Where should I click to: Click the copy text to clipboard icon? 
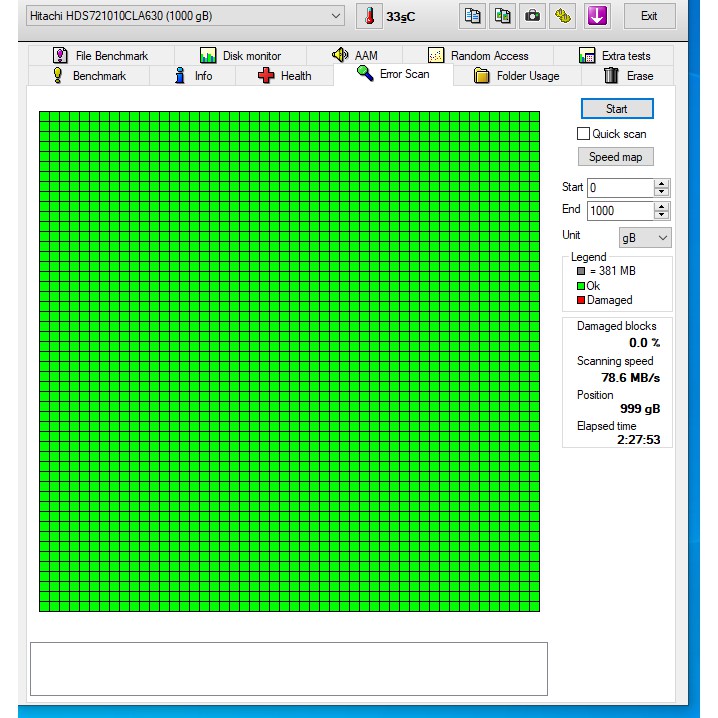472,16
